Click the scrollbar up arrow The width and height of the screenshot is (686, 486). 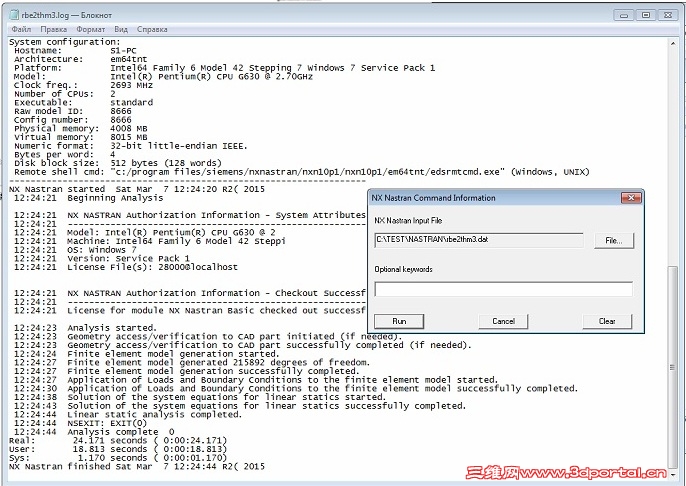pyautogui.click(x=673, y=43)
